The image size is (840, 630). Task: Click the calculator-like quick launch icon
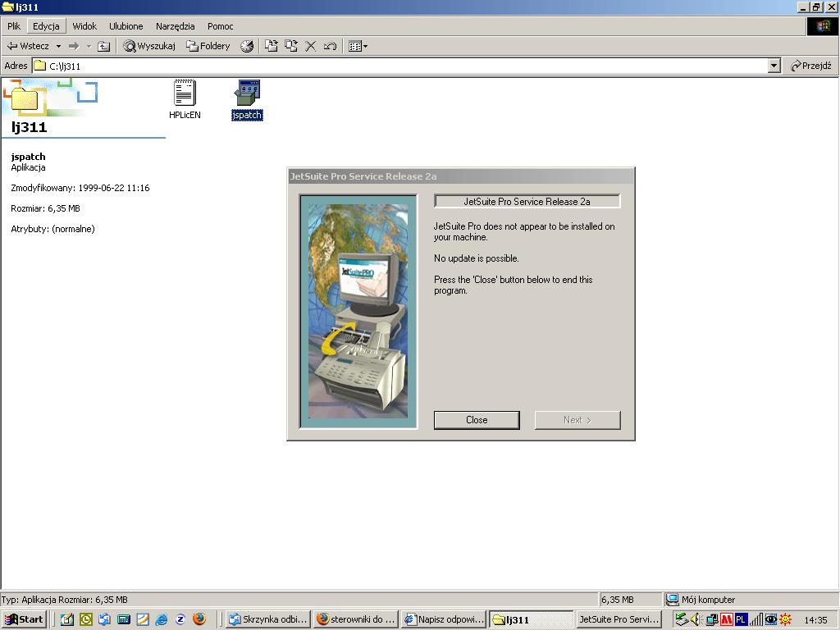point(124,619)
